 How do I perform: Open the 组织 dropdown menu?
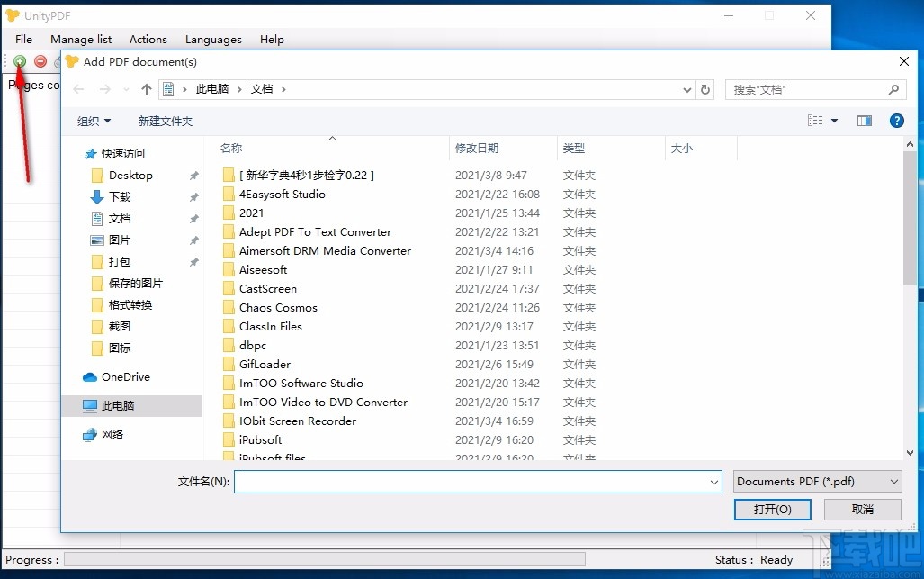93,120
